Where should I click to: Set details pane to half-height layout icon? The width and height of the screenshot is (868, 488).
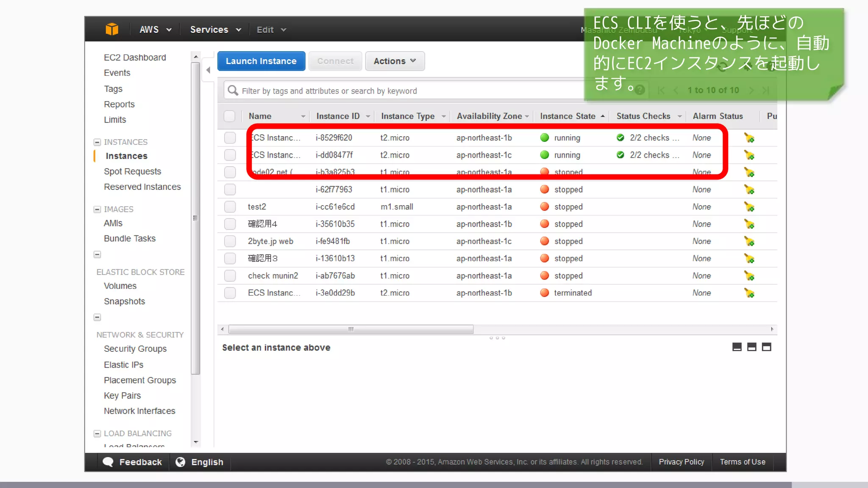click(752, 347)
